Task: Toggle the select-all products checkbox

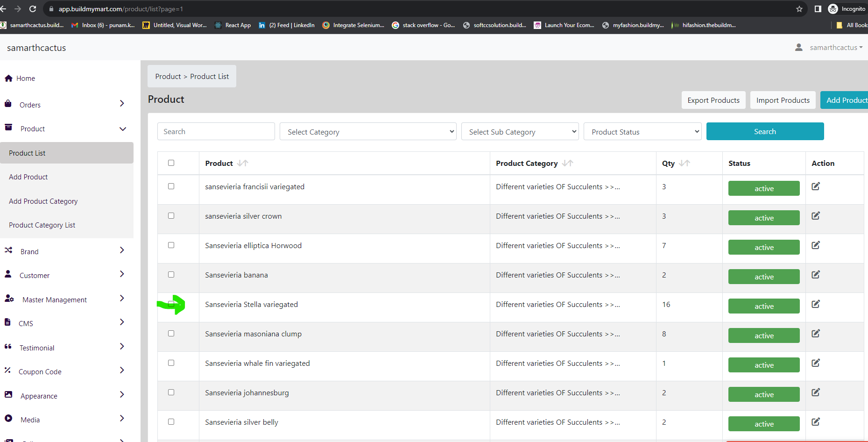Action: point(171,163)
